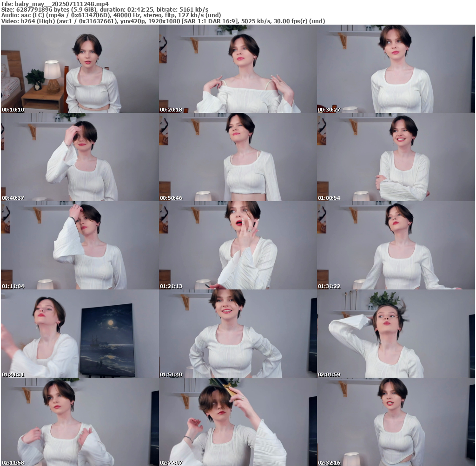Select the 00:50:46 preview frame
This screenshot has height=466, width=476.
click(238, 157)
